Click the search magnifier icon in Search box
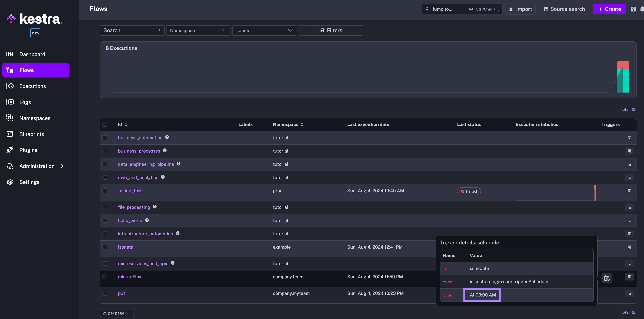 click(159, 30)
